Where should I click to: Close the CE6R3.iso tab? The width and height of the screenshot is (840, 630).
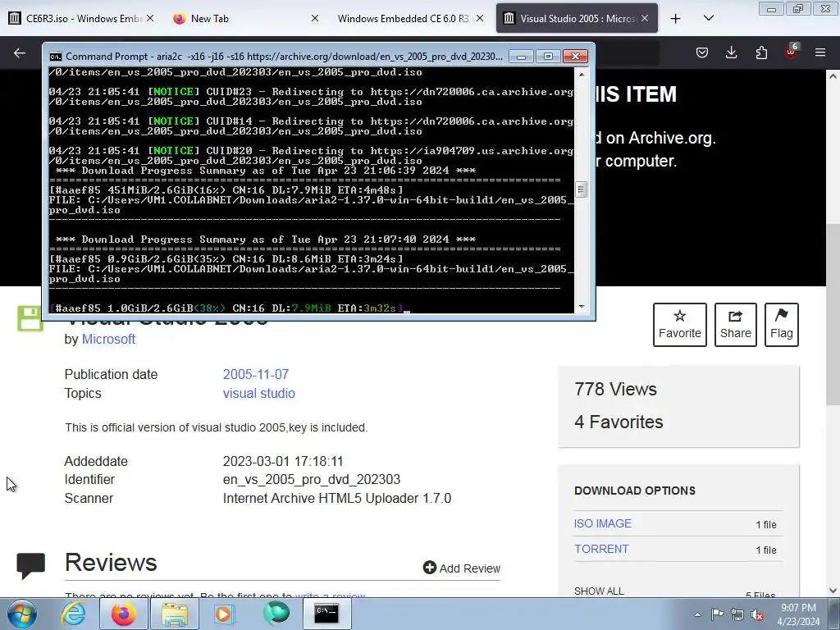pyautogui.click(x=150, y=18)
